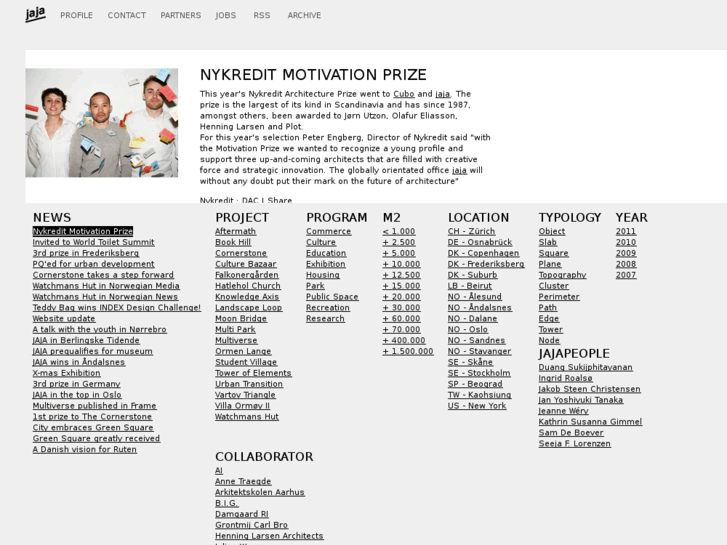The width and height of the screenshot is (727, 545).
Task: Open the JOBS menu item
Action: 225,15
